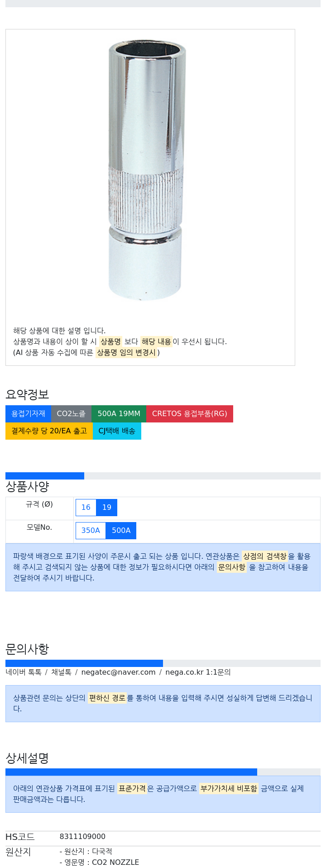Viewport: 326px width, 868px height.
Task: Click the 상품사양 progress bar
Action: tap(163, 476)
